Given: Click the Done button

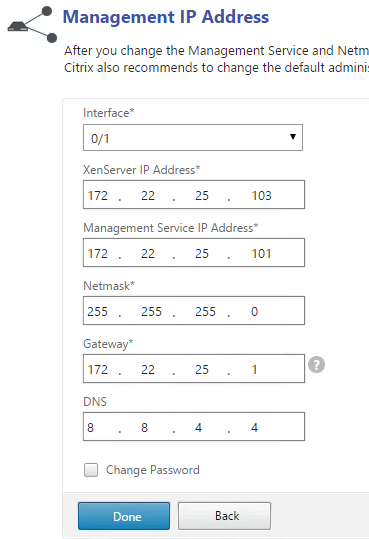Looking at the screenshot, I should 124,516.
